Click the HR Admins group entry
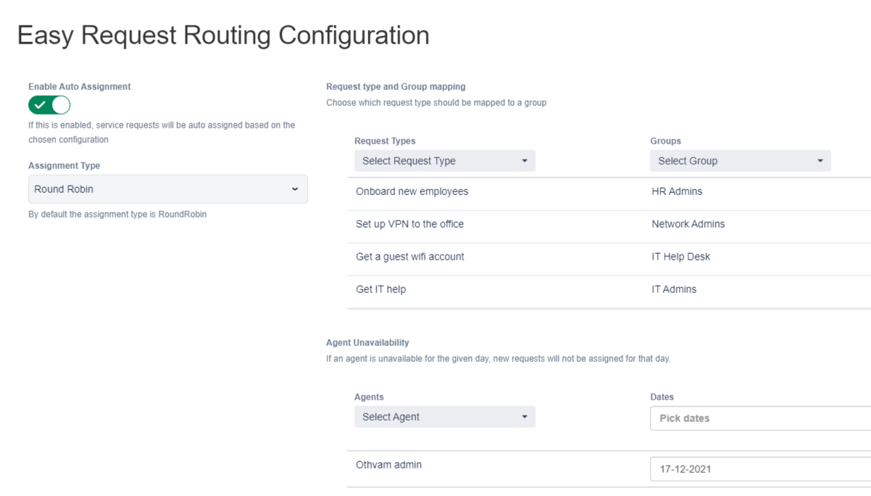871x496 pixels. 677,192
